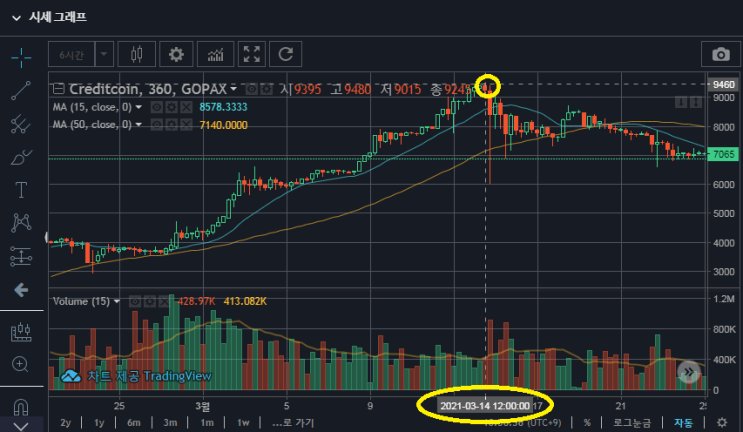Expand the Creditcoin symbol dropdown
The width and height of the screenshot is (743, 432).
coord(233,88)
